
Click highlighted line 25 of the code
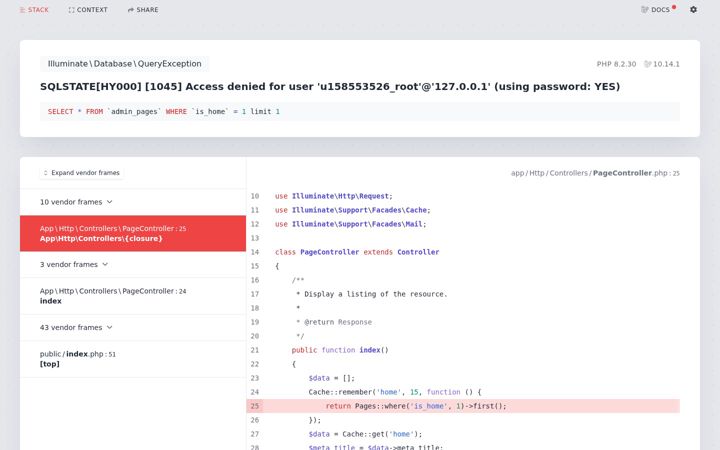[463, 406]
